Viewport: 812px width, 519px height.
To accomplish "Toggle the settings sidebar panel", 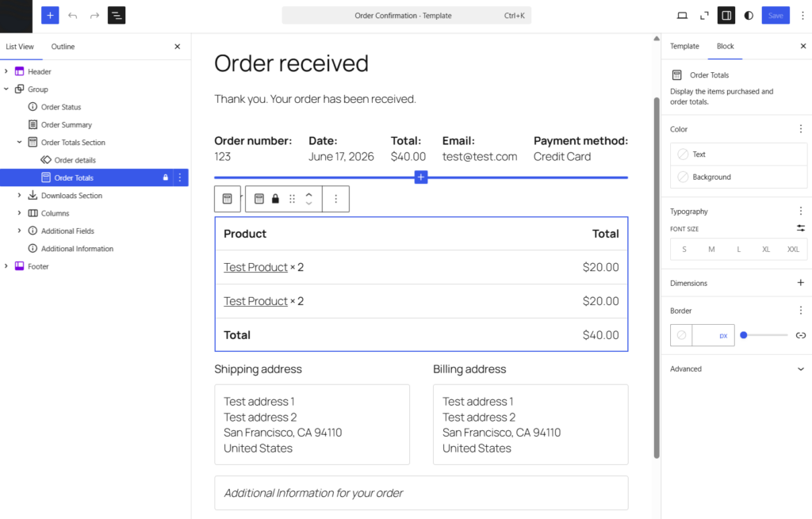I will (726, 16).
